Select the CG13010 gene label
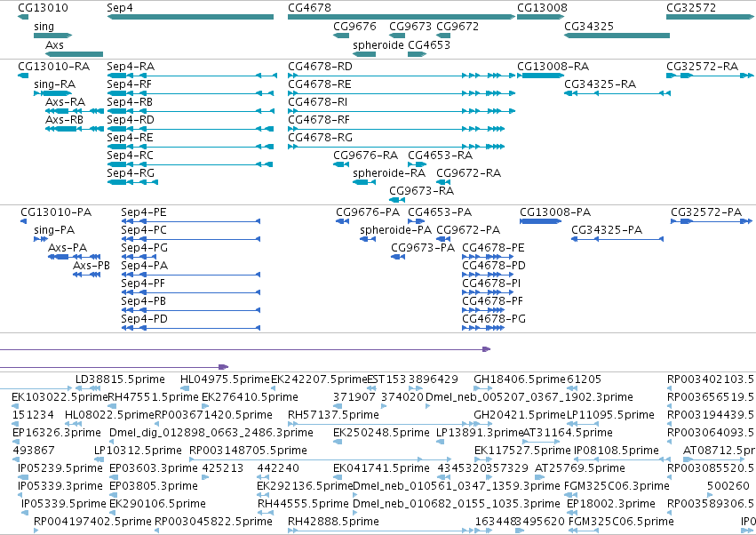The image size is (756, 535). (43, 8)
